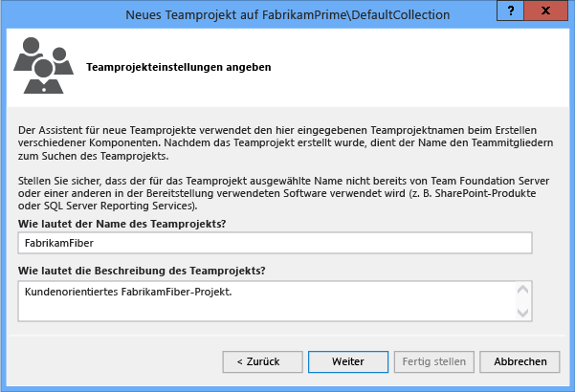Click the dialog title bar text

(287, 15)
